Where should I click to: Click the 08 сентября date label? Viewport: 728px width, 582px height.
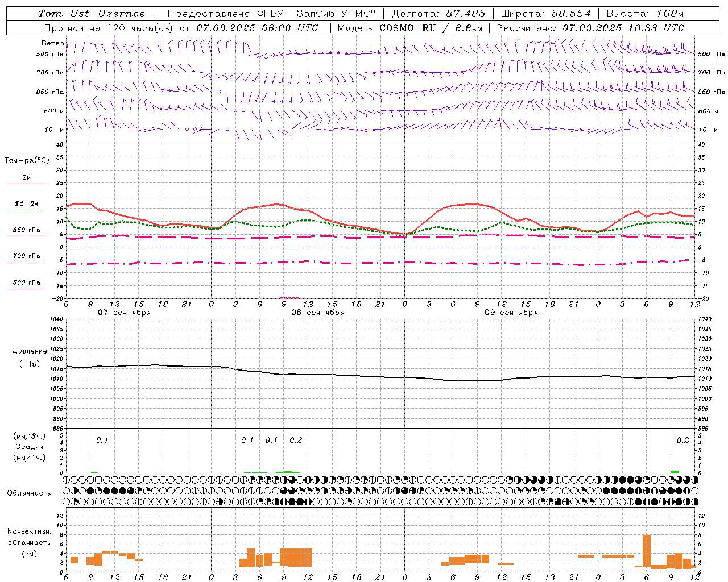pyautogui.click(x=318, y=313)
